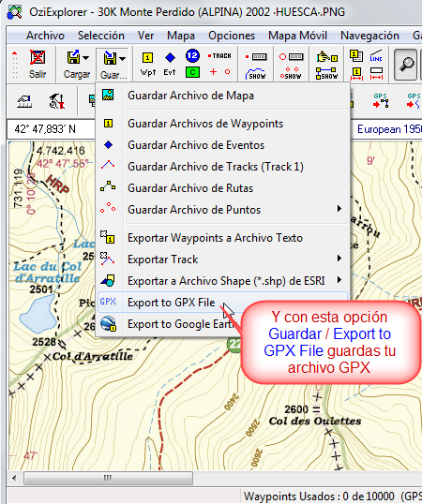Expand the Guardar Archivo de Puntos submenu

(x=339, y=209)
